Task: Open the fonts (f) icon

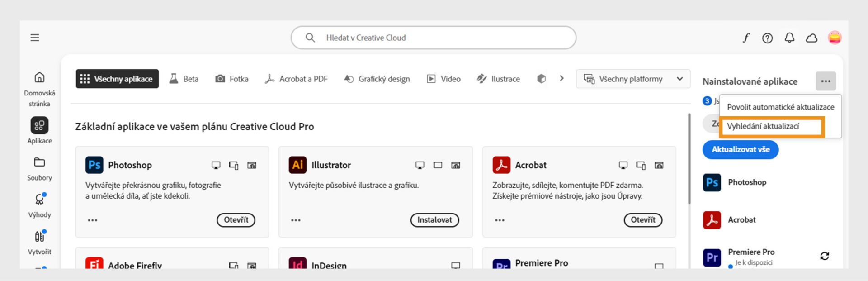Action: pyautogui.click(x=746, y=38)
